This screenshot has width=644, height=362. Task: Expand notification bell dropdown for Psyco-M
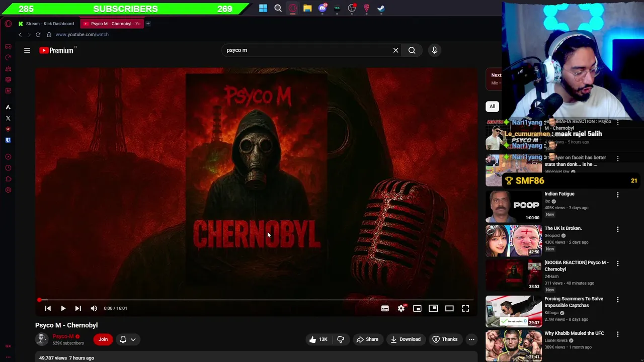click(128, 339)
